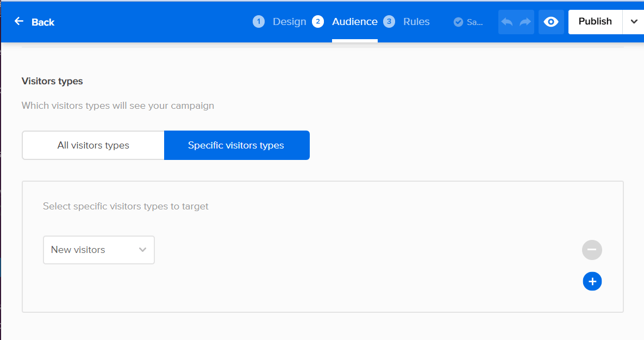
Task: Click the chevron in the New visitors selector
Action: pos(142,250)
